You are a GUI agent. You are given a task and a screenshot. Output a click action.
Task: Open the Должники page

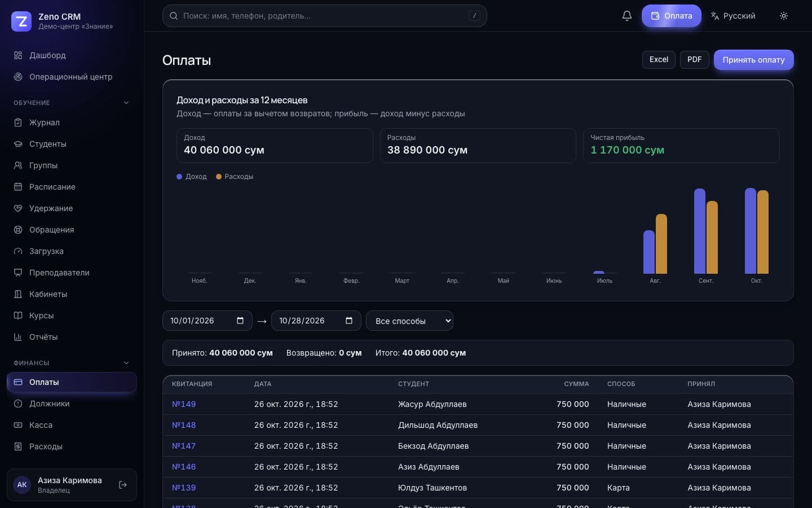click(72, 404)
